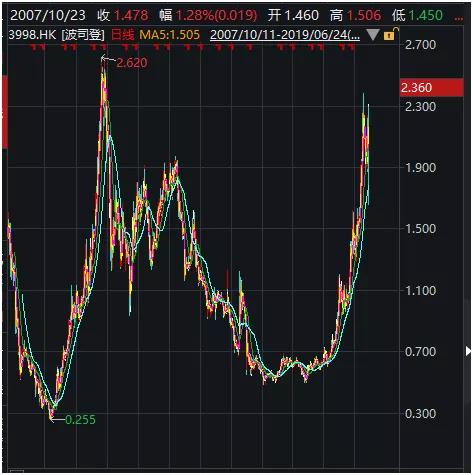Click the MA5:1.505 indicator label
This screenshot has width=473, height=475.
tap(169, 35)
